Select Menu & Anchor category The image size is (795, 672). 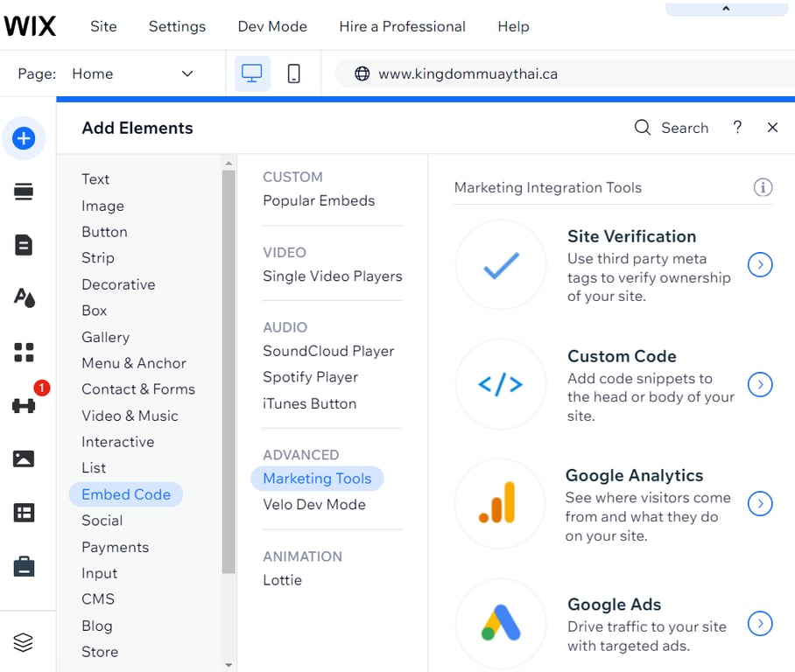[134, 363]
